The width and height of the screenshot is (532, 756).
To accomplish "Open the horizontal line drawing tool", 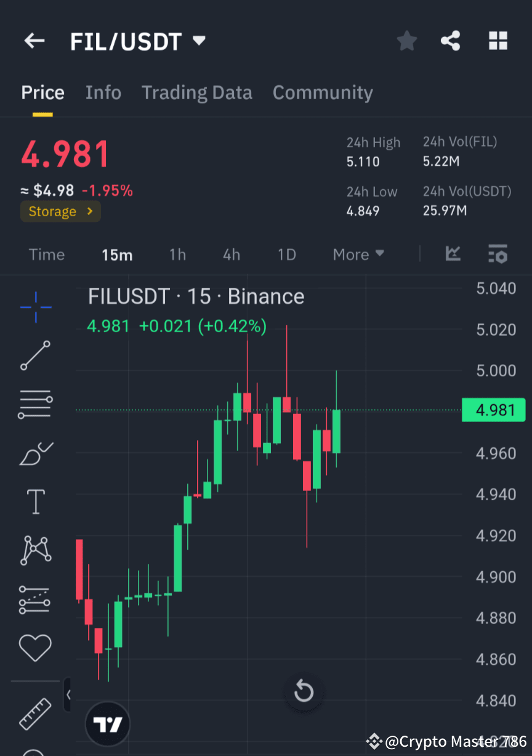I will click(x=36, y=404).
